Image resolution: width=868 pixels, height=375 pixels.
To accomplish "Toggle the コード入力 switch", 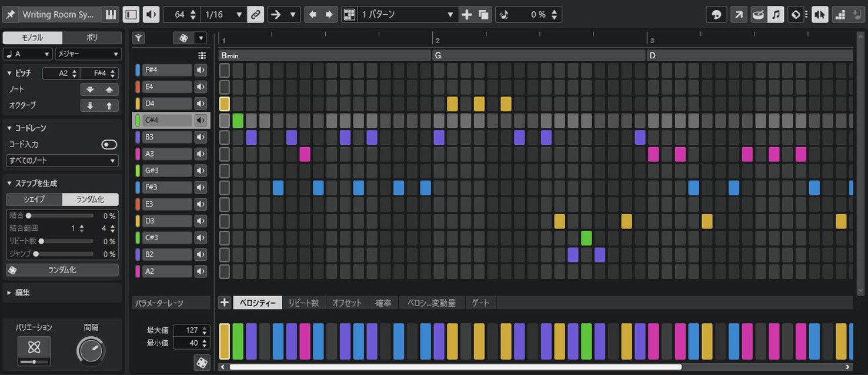I will pos(109,144).
